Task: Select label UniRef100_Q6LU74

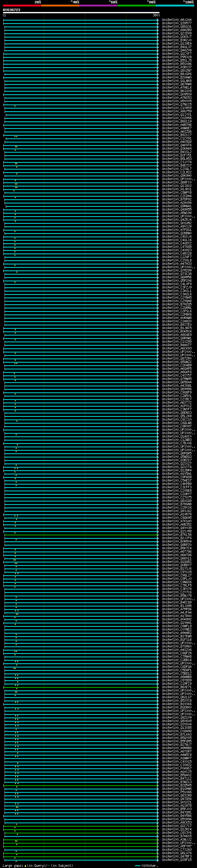Action: pos(177,853)
